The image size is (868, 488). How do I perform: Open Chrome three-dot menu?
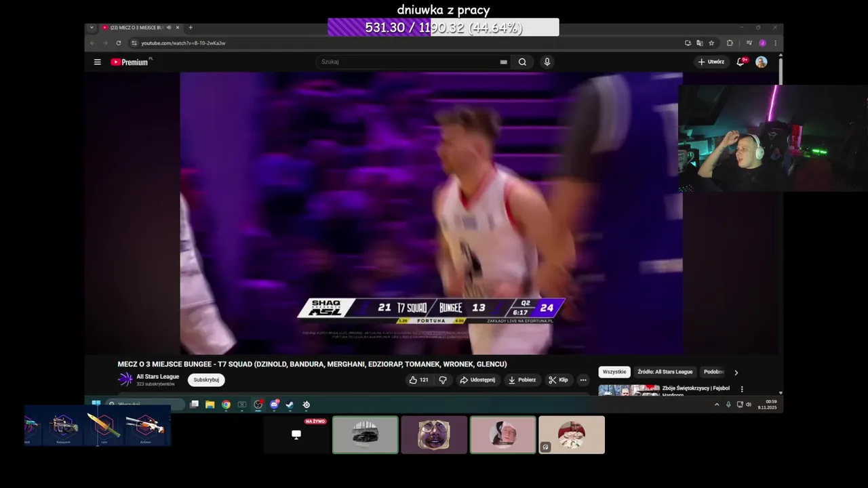pyautogui.click(x=775, y=43)
